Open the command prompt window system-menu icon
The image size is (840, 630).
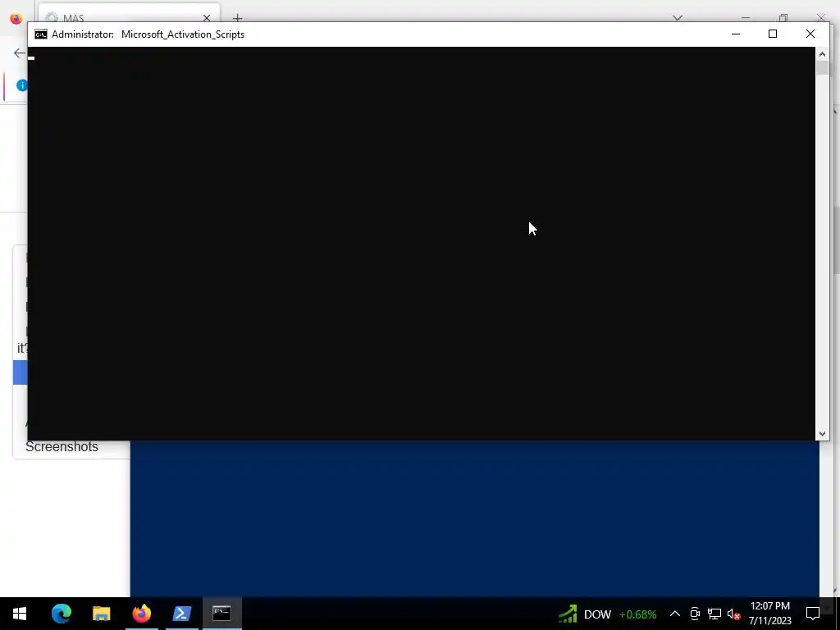point(41,34)
